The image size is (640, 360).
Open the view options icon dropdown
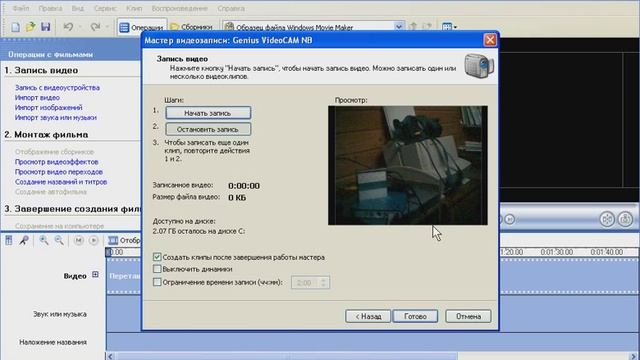click(x=449, y=27)
